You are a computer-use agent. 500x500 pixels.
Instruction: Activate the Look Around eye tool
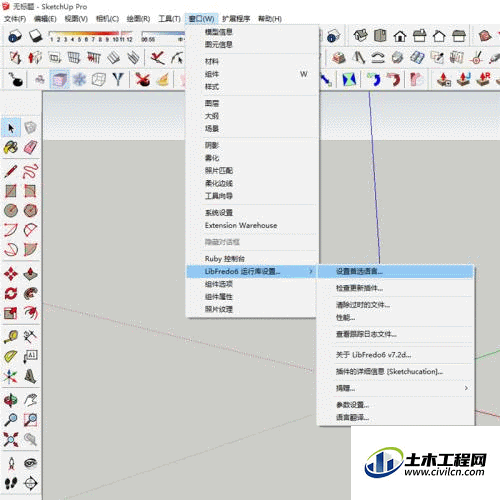(30, 463)
